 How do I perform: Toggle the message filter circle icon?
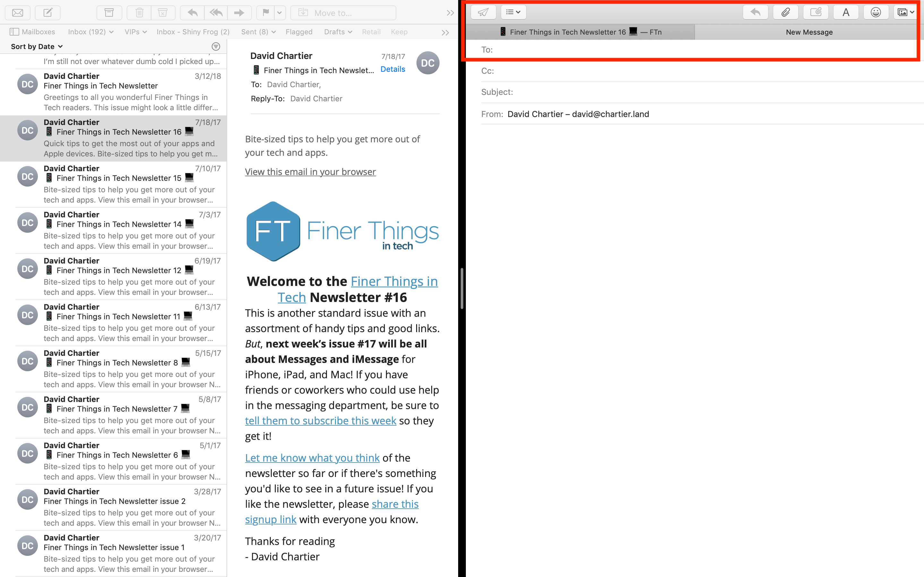[216, 46]
